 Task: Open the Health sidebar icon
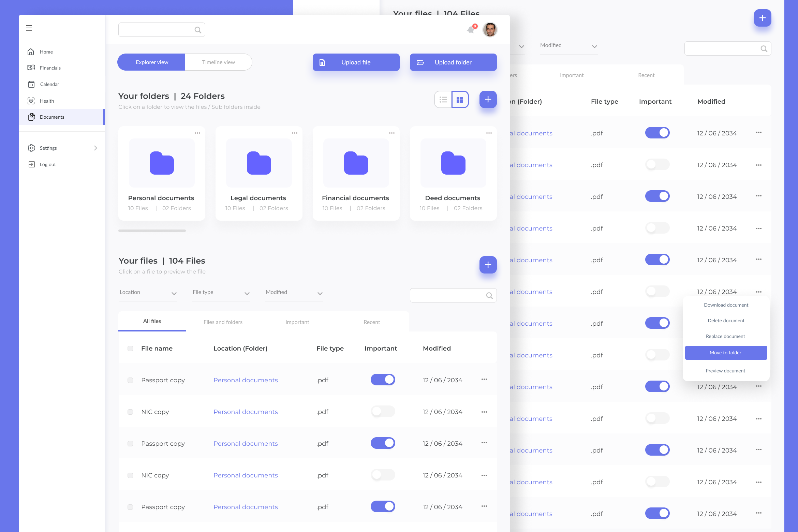point(31,101)
